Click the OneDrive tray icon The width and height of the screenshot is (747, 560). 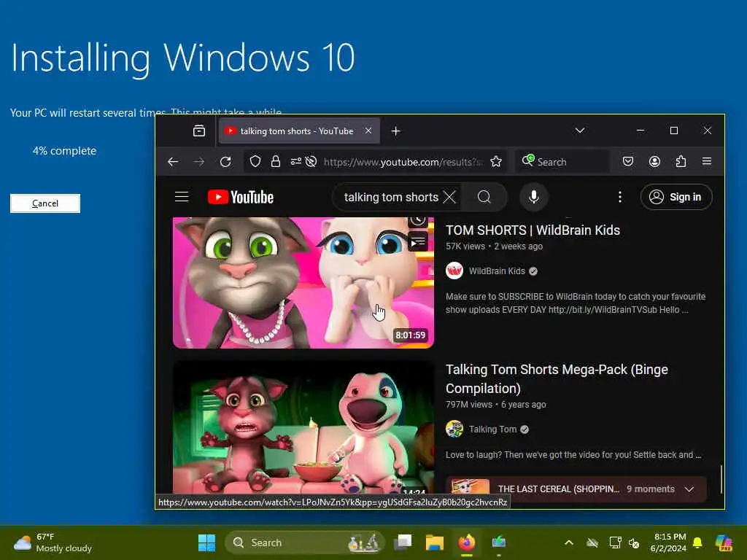pyautogui.click(x=592, y=542)
